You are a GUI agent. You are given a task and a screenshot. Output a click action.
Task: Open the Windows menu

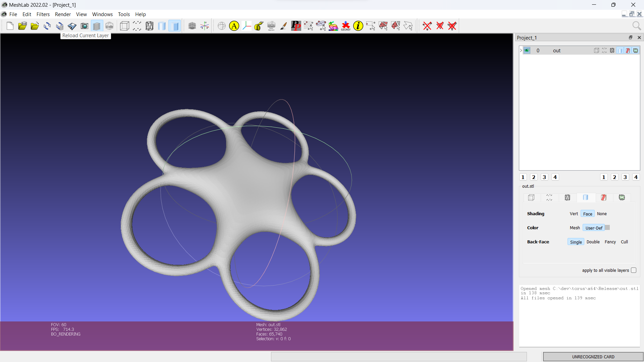point(102,14)
